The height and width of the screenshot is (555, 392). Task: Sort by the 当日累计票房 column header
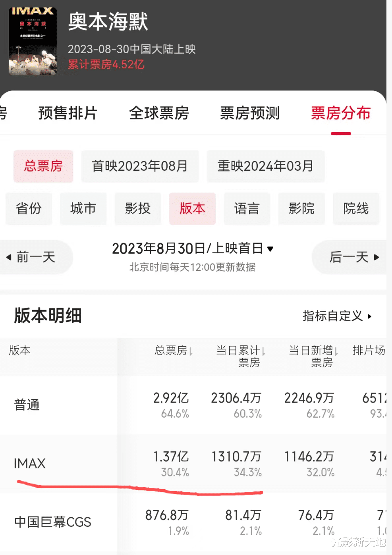point(241,356)
